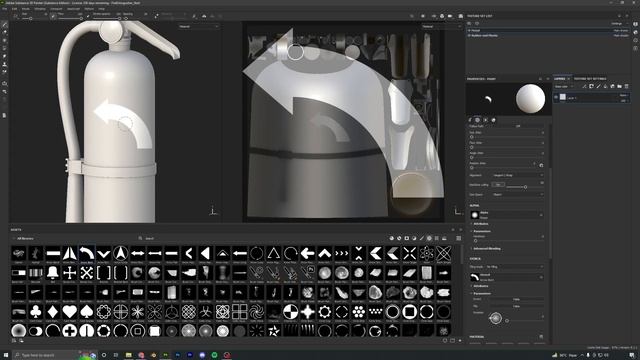Image resolution: width=640 pixels, height=360 pixels.
Task: Toggle the materials sphere filter in Assets
Action: coord(392,238)
